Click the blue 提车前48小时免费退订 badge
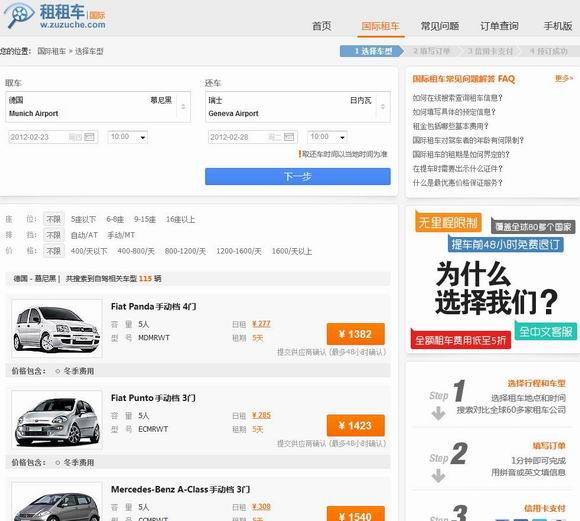 point(505,245)
